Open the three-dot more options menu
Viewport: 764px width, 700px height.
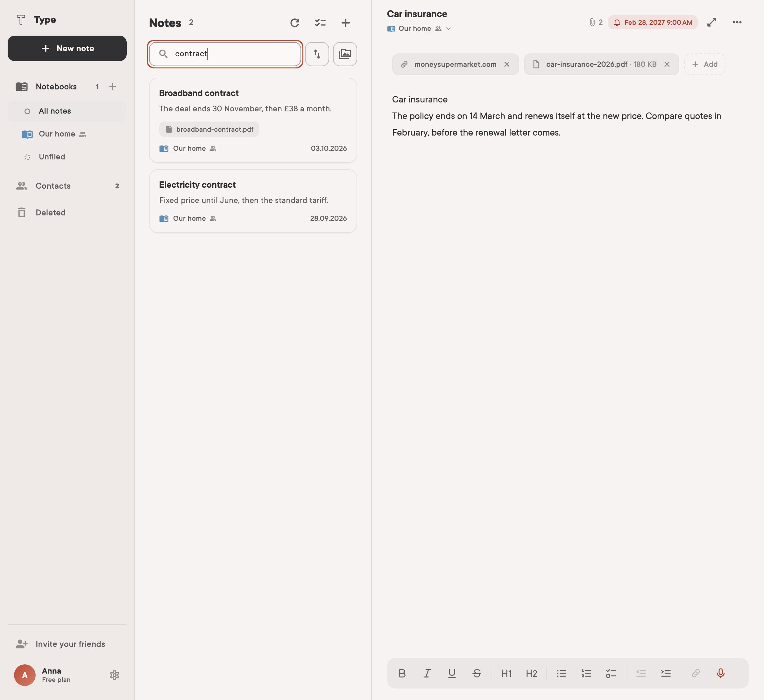[737, 22]
